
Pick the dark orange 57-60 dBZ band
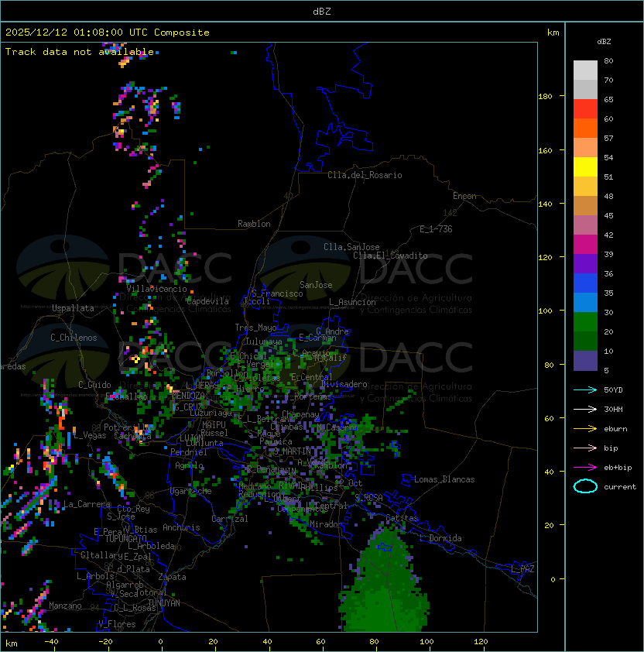585,128
